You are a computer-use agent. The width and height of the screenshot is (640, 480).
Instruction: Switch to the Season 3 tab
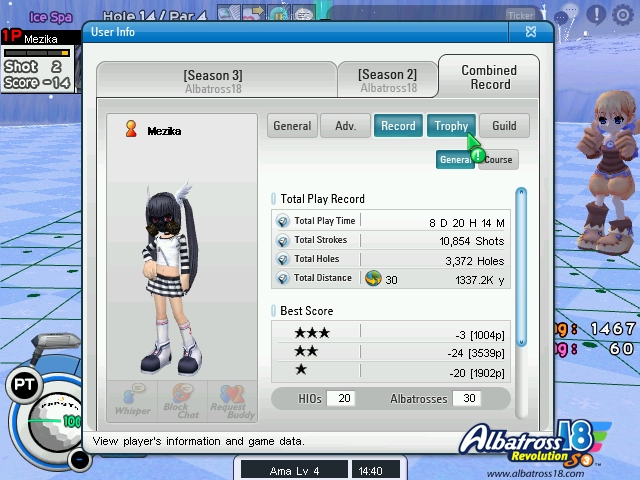click(x=212, y=81)
